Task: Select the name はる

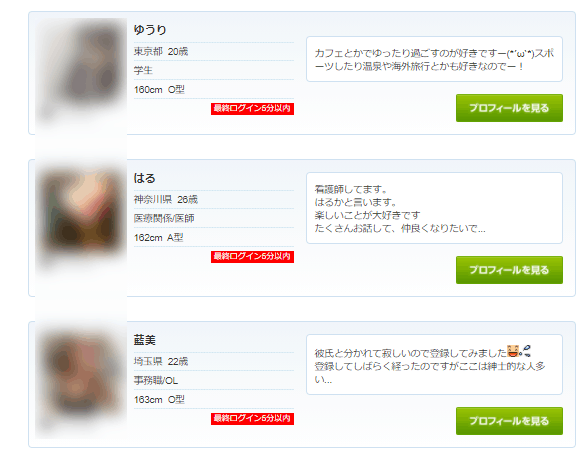Action: [x=144, y=178]
